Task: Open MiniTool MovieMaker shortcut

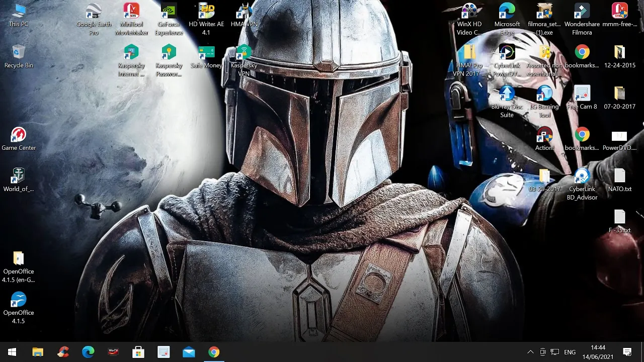Action: tap(131, 19)
